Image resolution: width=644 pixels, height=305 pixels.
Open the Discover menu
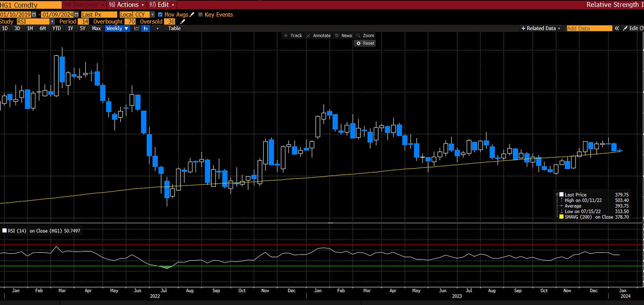tap(84, 5)
